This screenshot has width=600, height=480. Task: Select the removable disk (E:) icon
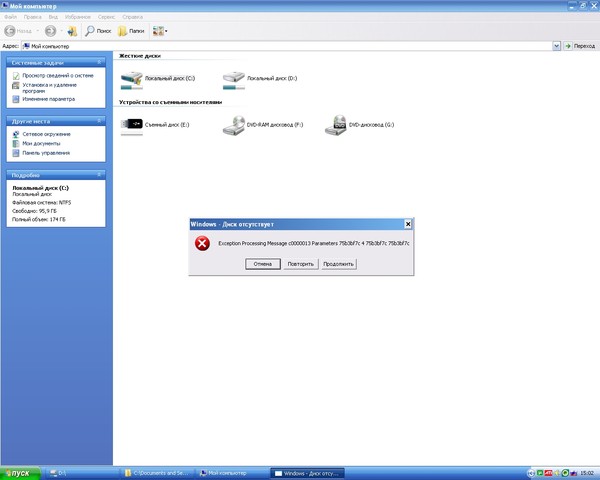click(x=131, y=125)
